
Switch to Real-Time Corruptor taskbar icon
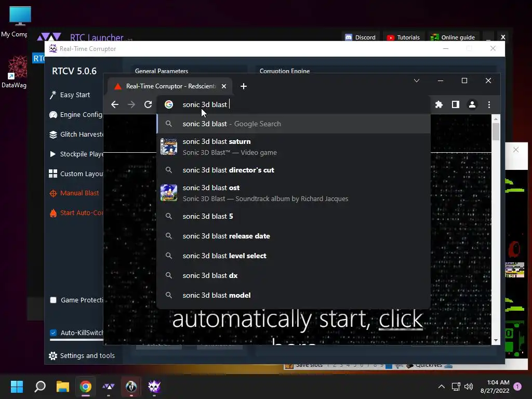(x=154, y=387)
